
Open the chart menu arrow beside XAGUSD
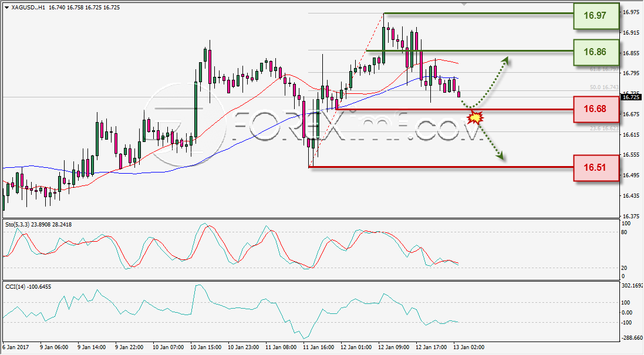click(6, 8)
